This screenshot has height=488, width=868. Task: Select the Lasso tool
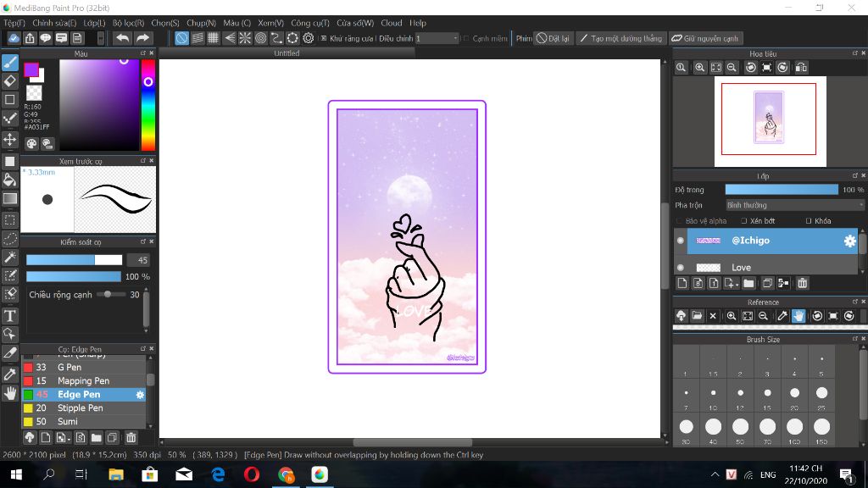pos(10,238)
